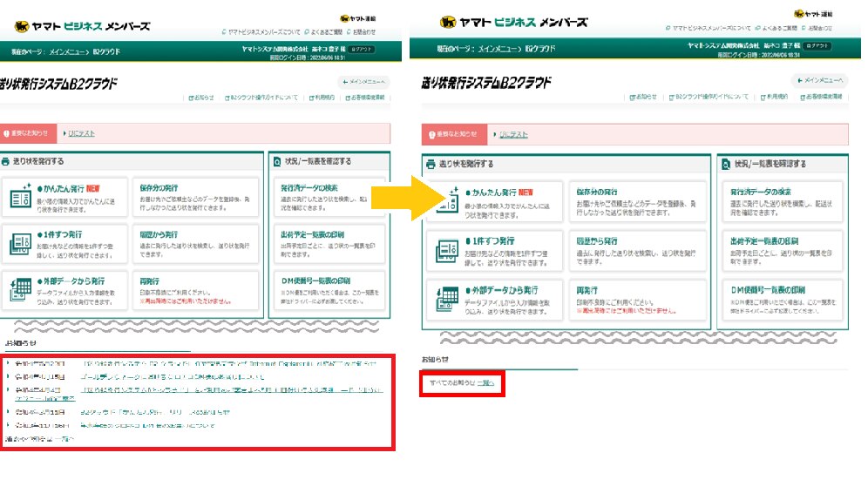Image resolution: width=868 pixels, height=500 pixels.
Task: Click search icon beside 状況/一覧表を確認する in right screenshot
Action: (726, 165)
